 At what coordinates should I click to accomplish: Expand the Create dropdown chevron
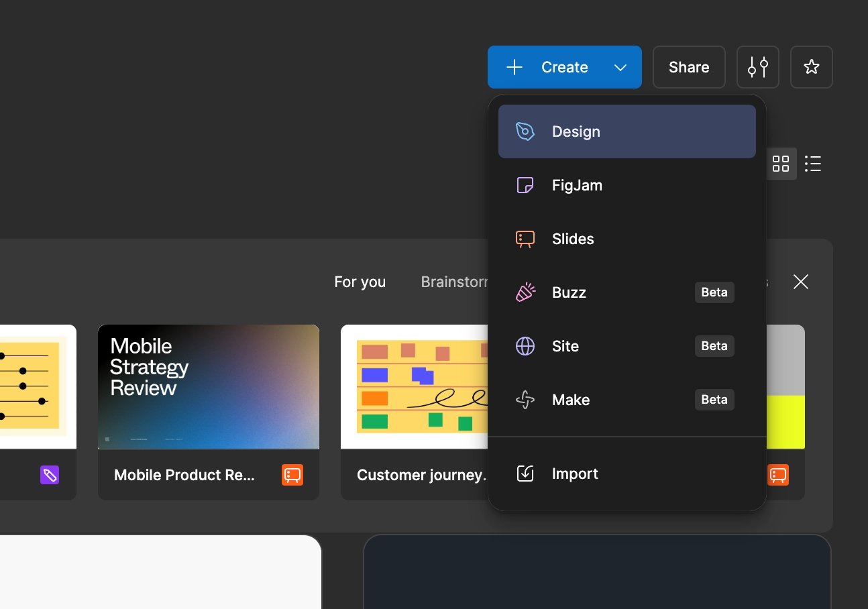tap(620, 67)
